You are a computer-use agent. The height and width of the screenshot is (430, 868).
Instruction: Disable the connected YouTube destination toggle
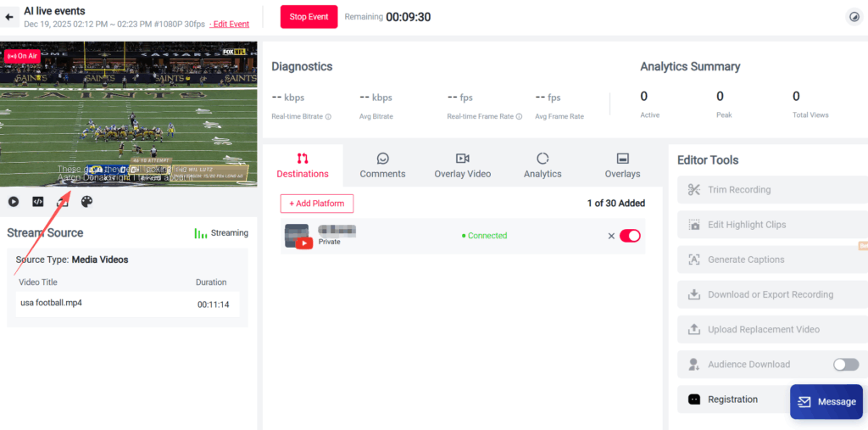point(630,236)
